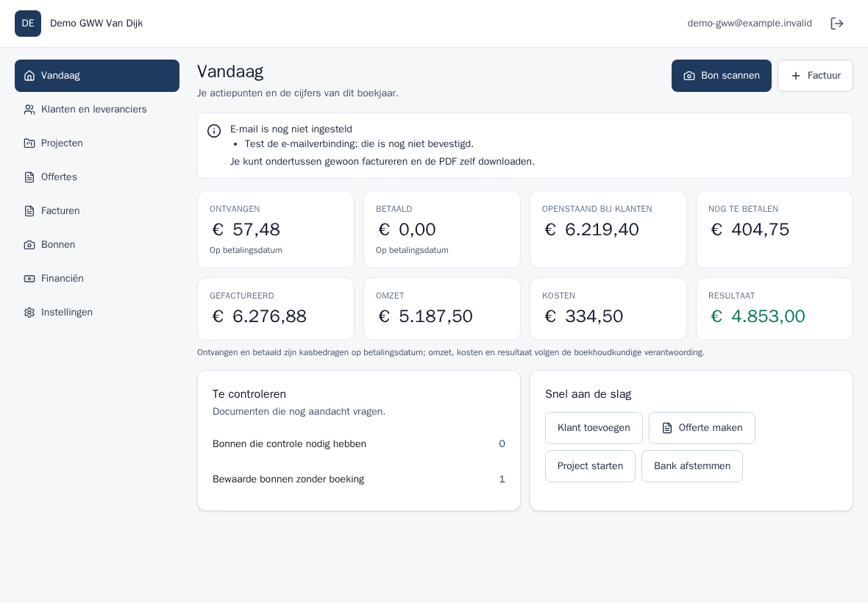
Task: Click the plus icon in Factuur button
Action: (x=795, y=76)
